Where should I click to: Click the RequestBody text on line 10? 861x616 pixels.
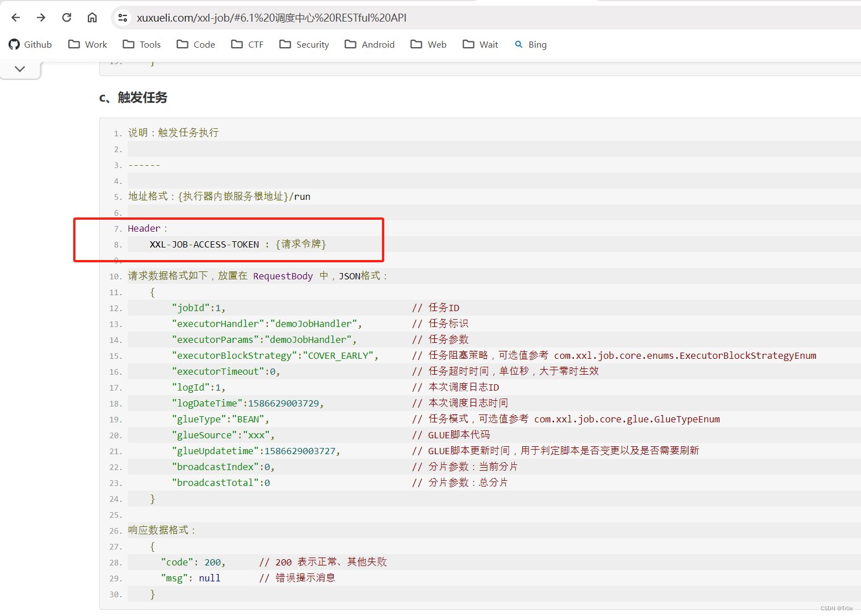tap(283, 276)
